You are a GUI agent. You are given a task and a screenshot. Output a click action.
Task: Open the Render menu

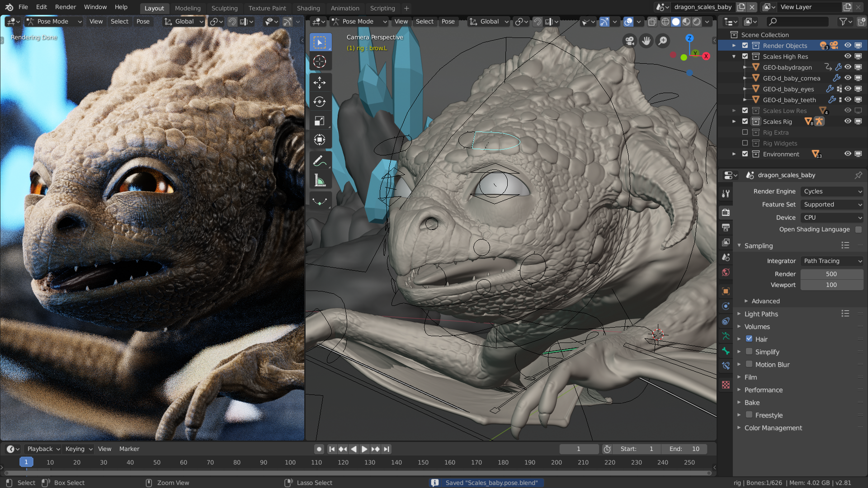click(x=66, y=7)
